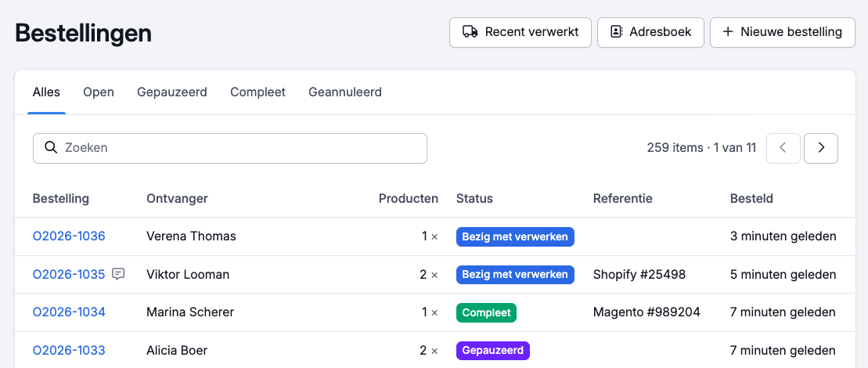
Task: Click Bezig met verwerken badge for Viktor Looman
Action: 515,275
